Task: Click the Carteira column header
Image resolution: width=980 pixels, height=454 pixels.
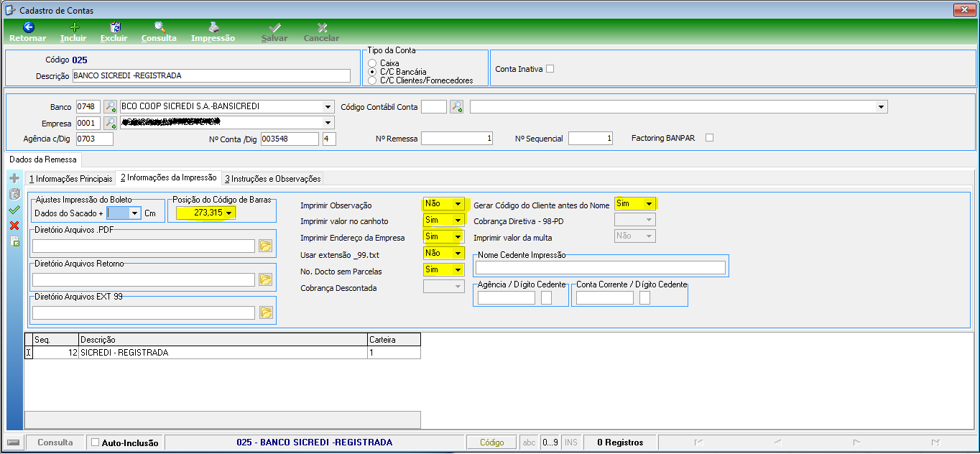Action: tap(393, 340)
